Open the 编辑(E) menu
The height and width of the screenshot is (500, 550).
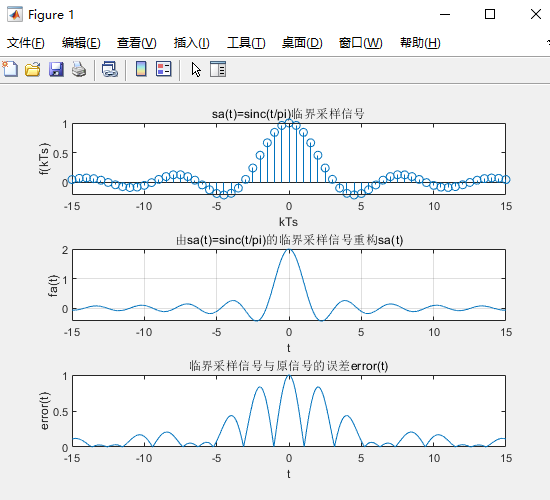tap(81, 43)
